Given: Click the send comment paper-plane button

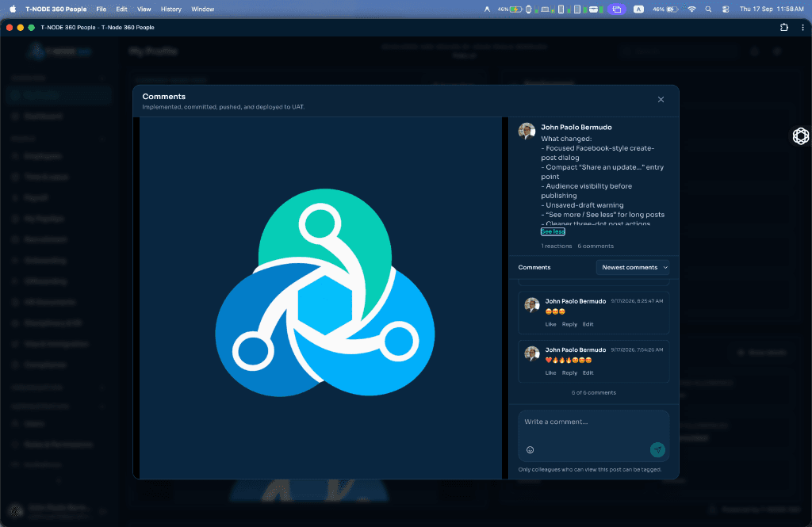Looking at the screenshot, I should (657, 449).
